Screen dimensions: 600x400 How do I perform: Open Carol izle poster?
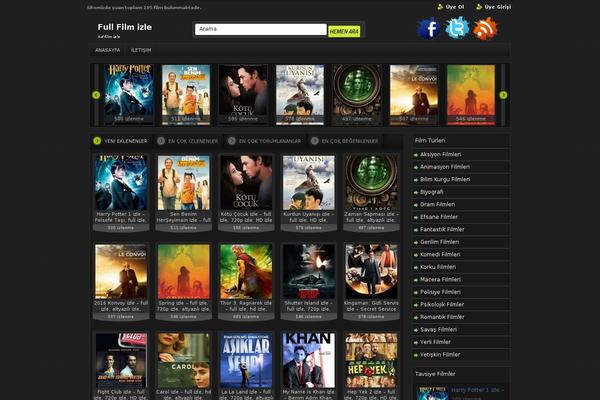(184, 361)
